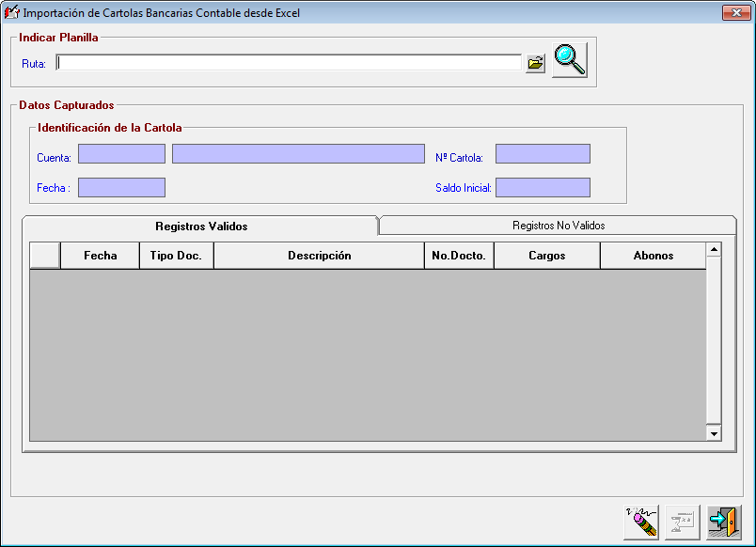This screenshot has width=756, height=547.
Task: Click the grid row selector corner cell
Action: point(45,256)
